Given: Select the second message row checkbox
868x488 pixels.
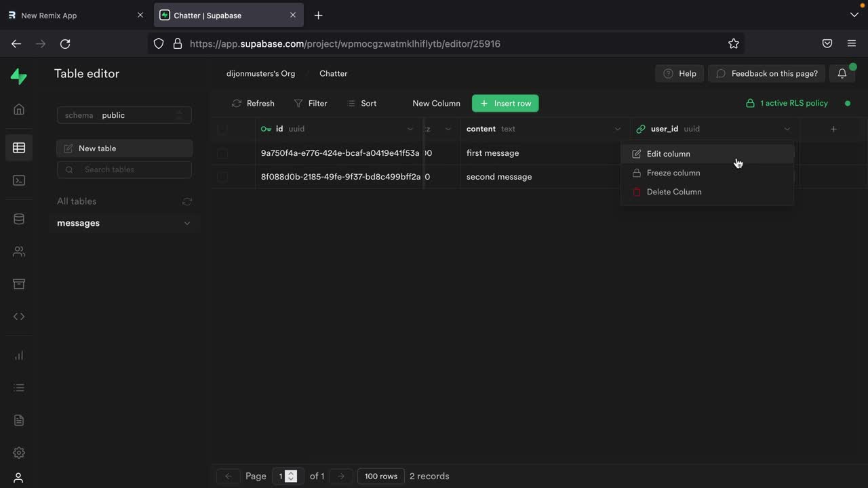Looking at the screenshot, I should click(x=222, y=177).
